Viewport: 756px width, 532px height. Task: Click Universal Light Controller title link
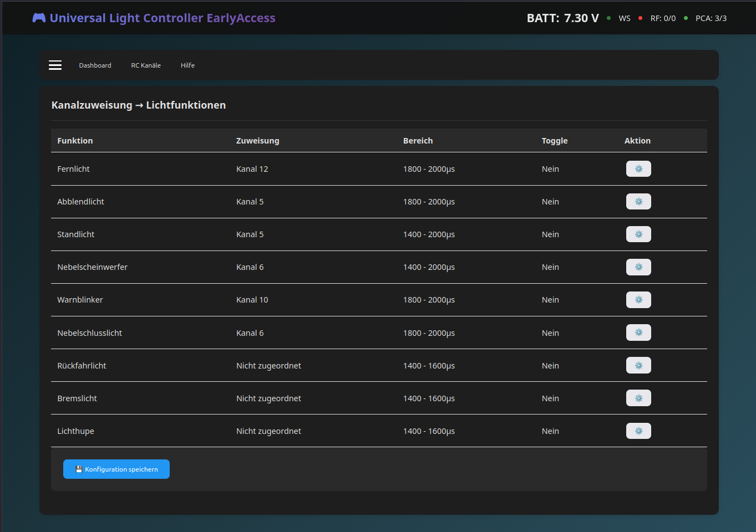163,18
